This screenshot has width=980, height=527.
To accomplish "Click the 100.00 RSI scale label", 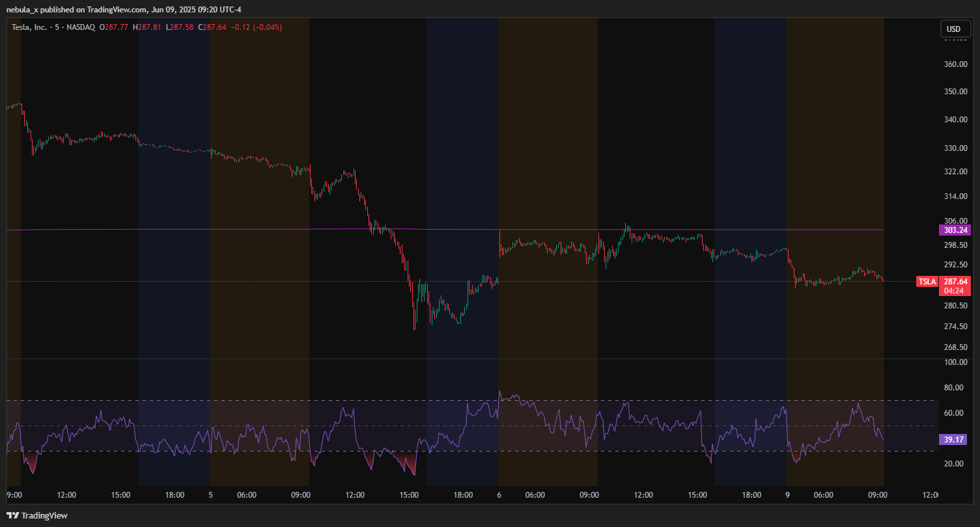I will pyautogui.click(x=955, y=362).
